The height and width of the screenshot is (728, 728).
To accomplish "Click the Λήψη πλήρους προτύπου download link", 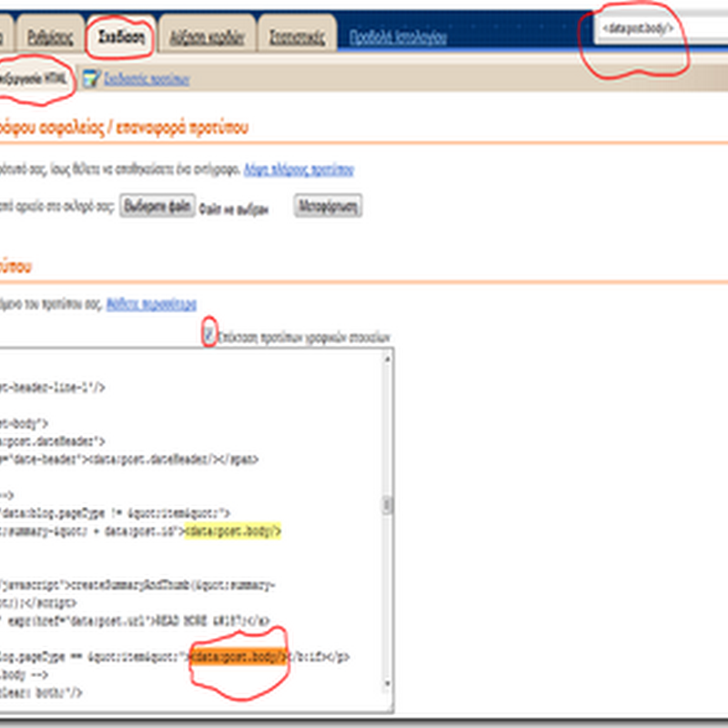I will coord(298,169).
